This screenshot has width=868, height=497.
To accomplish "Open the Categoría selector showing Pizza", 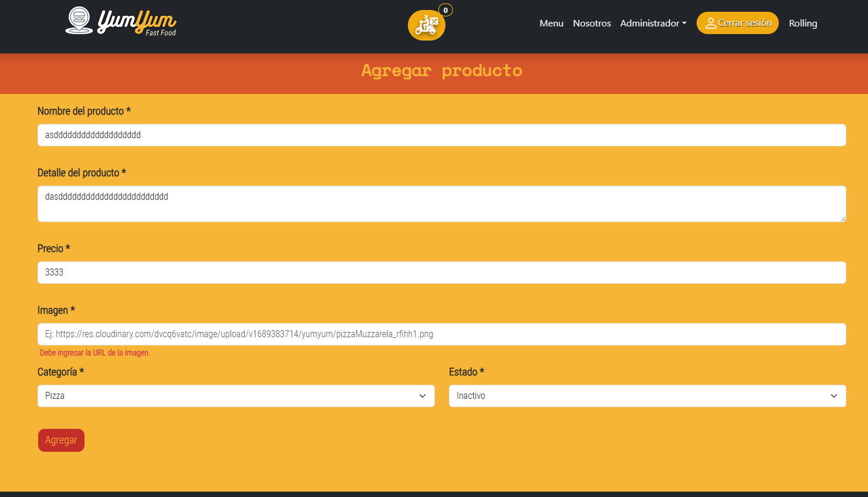I will (x=236, y=395).
